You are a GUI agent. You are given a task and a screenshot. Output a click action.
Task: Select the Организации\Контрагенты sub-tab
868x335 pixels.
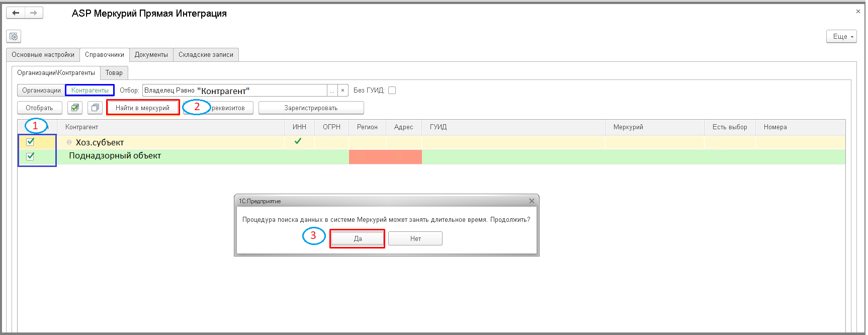point(56,73)
